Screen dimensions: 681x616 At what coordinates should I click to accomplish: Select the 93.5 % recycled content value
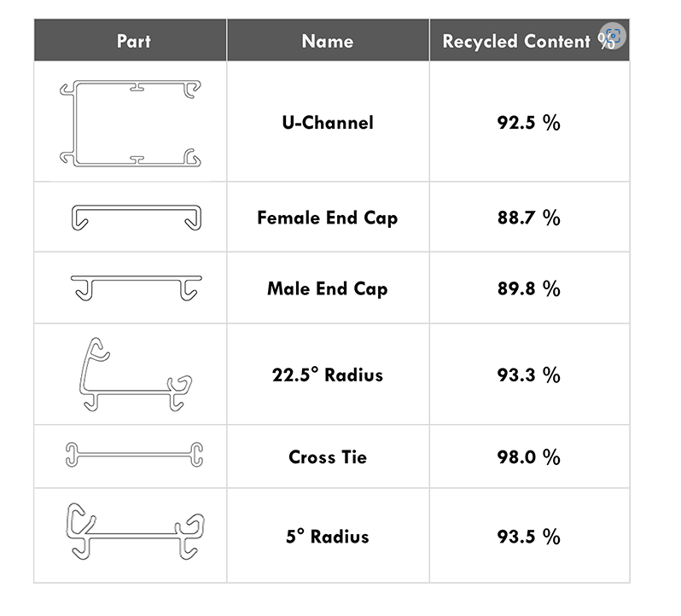click(x=528, y=537)
